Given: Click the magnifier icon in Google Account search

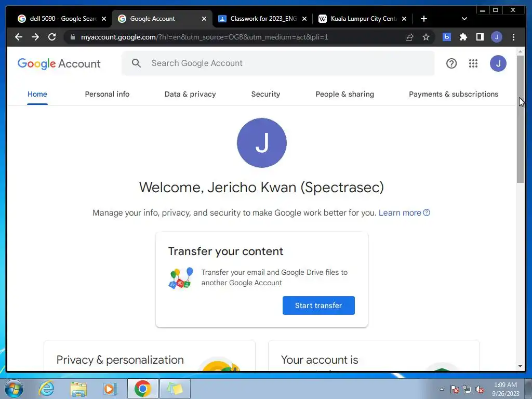Looking at the screenshot, I should click(137, 63).
